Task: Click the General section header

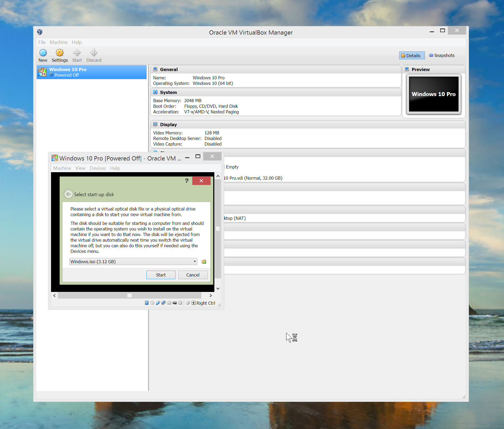Action: click(276, 69)
